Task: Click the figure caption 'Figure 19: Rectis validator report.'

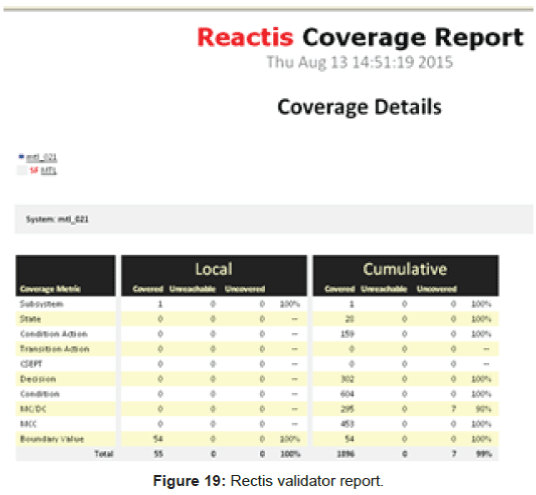Action: tap(268, 481)
